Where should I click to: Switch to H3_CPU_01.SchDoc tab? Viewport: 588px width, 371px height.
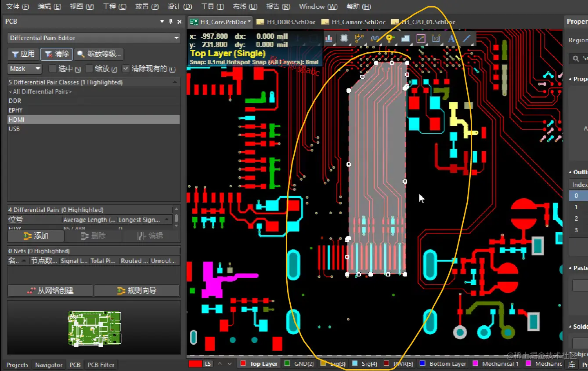click(423, 22)
